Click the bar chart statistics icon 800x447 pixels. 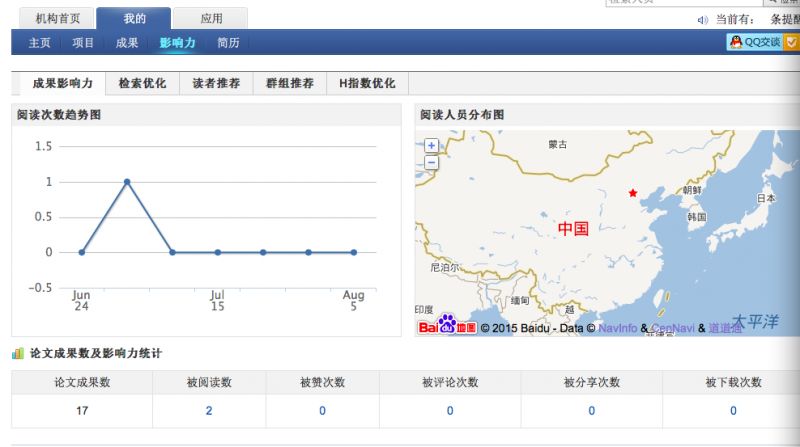coord(18,353)
